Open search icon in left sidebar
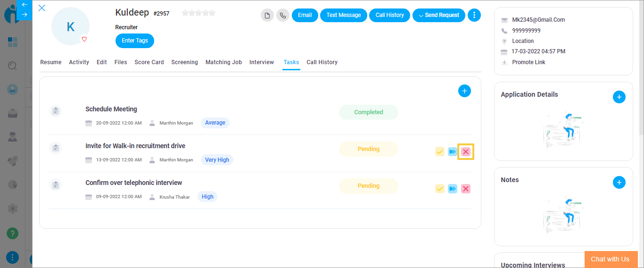 click(x=13, y=66)
